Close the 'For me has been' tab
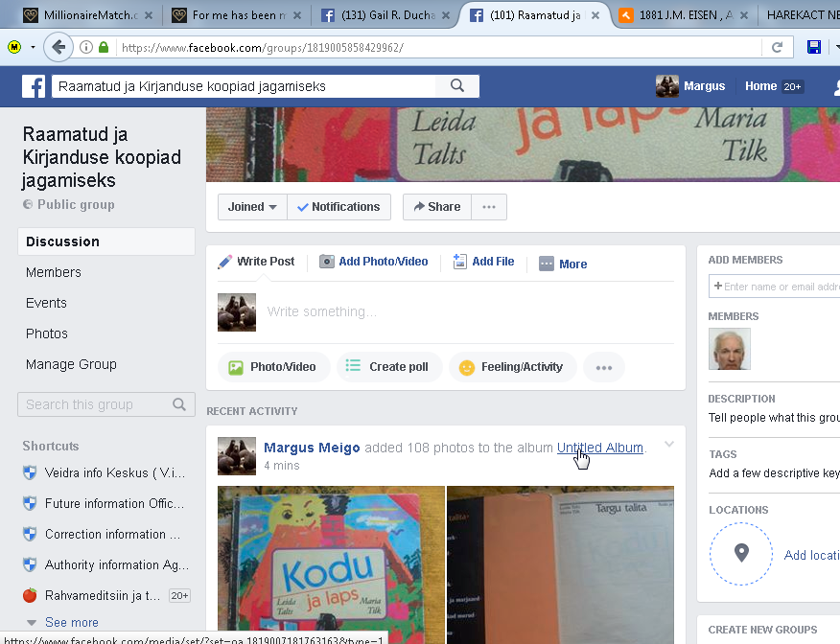Viewport: 840px width, 644px height. point(297,15)
